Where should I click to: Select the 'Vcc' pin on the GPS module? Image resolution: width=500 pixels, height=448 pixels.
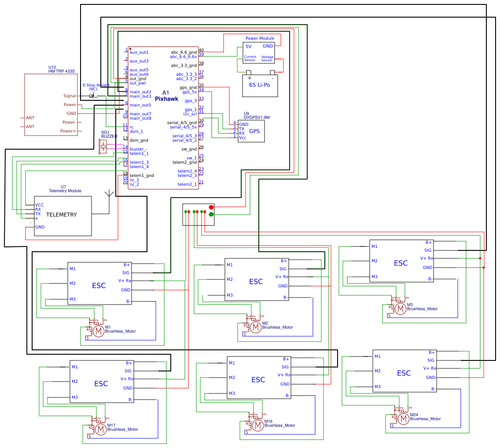click(x=243, y=138)
